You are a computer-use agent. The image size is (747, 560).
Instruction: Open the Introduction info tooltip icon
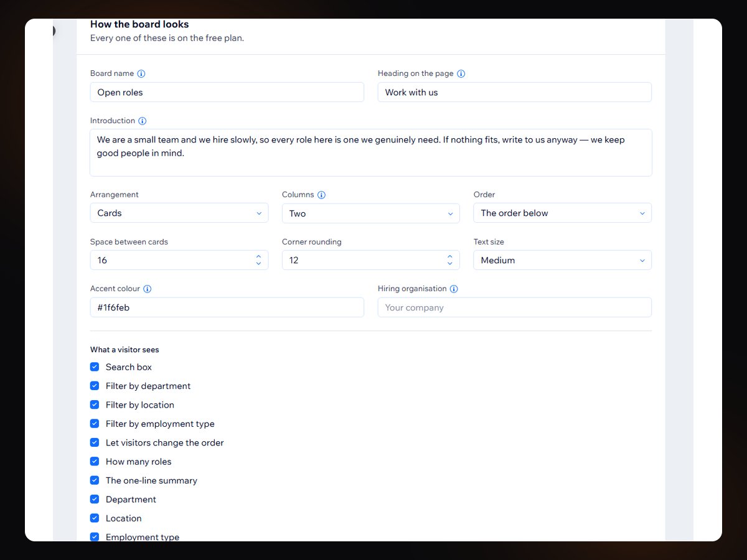click(143, 121)
